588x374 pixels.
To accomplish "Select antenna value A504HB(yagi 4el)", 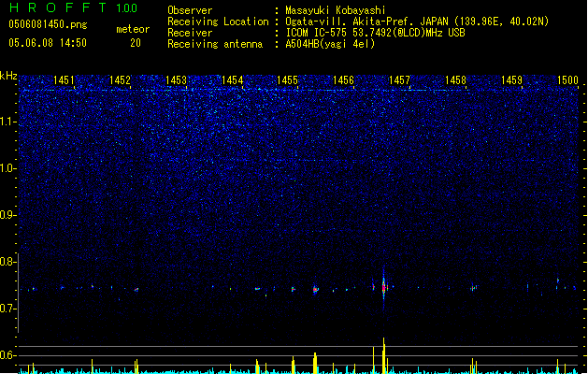I will point(330,44).
